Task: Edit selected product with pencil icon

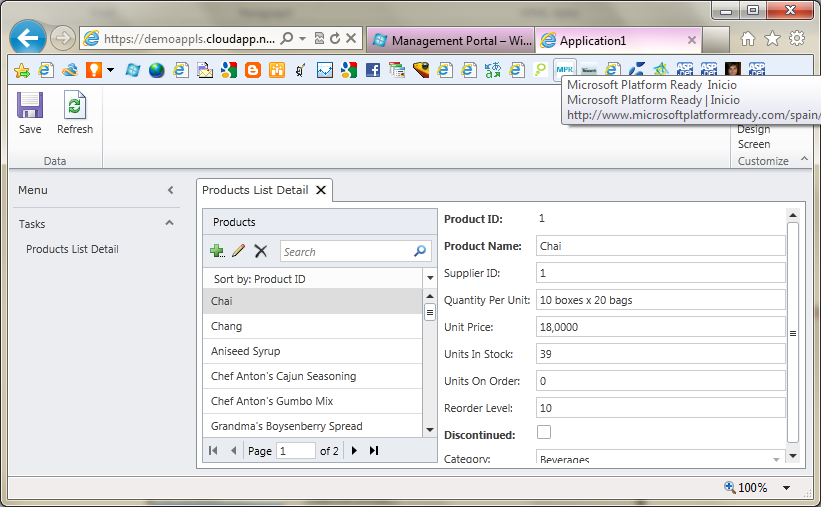Action: point(239,251)
